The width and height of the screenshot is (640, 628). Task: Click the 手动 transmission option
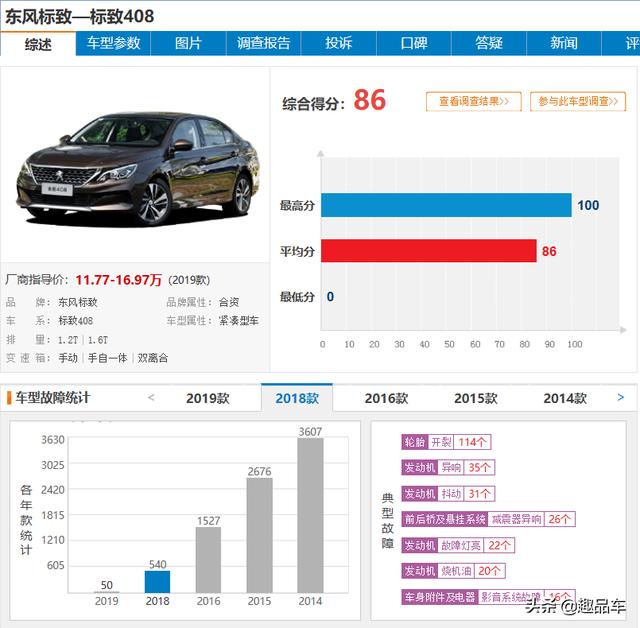pyautogui.click(x=68, y=358)
